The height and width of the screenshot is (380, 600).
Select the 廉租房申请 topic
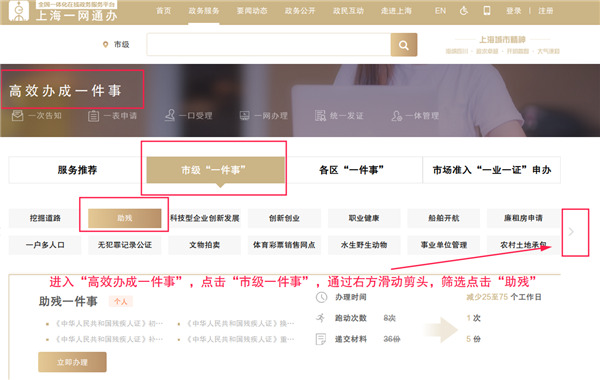point(523,218)
